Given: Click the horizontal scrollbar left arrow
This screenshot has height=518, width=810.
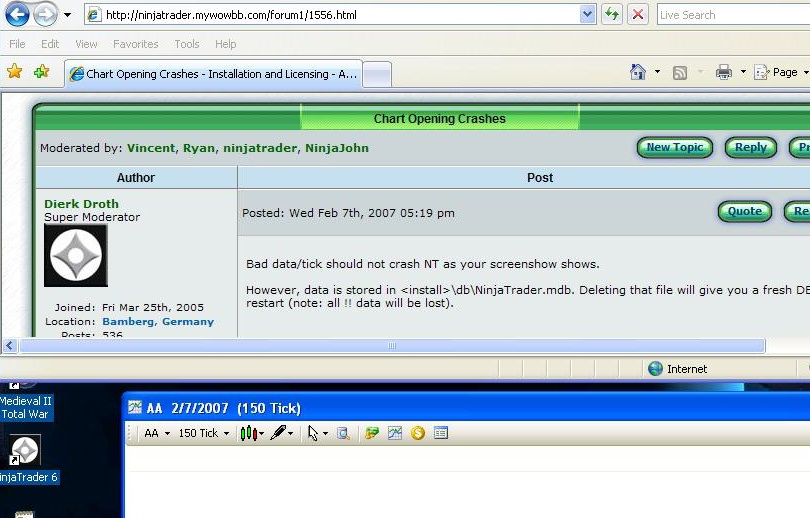Looking at the screenshot, I should point(10,346).
